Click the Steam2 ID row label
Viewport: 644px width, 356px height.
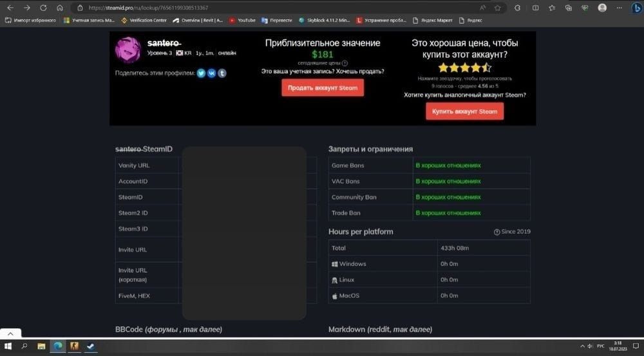[x=133, y=212]
